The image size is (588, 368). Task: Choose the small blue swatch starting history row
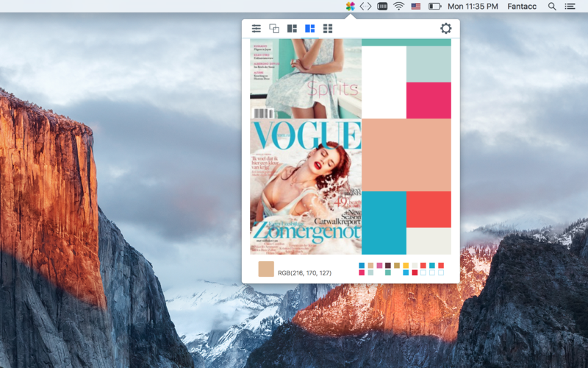[x=362, y=266]
